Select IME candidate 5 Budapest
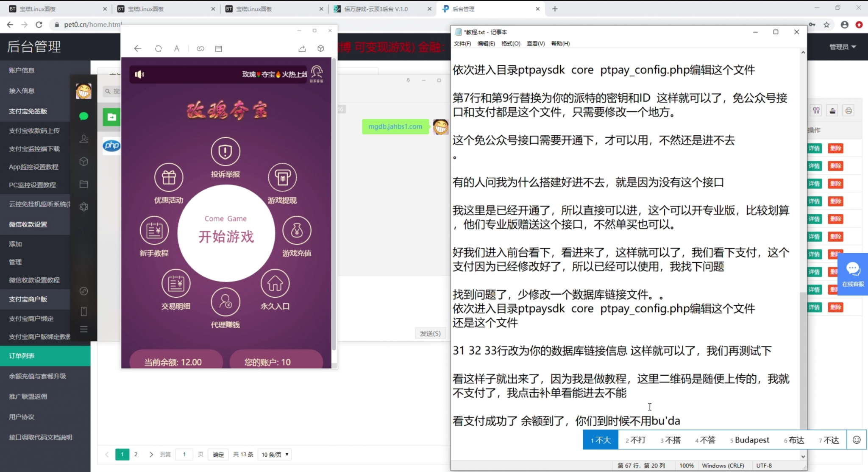The width and height of the screenshot is (868, 472). pos(749,440)
